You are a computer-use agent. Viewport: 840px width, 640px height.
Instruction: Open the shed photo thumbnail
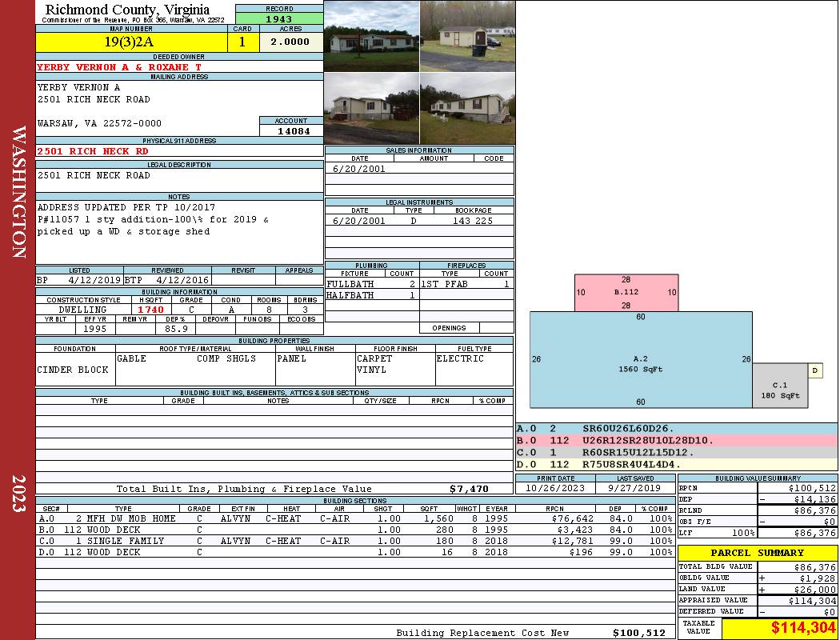(x=468, y=36)
